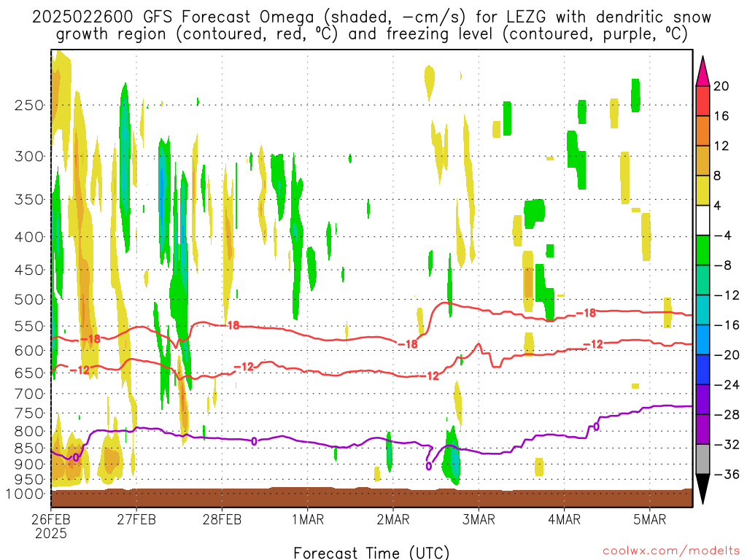Click the 800 pressure level label
Image resolution: width=747 pixels, height=560 pixels.
click(x=29, y=432)
